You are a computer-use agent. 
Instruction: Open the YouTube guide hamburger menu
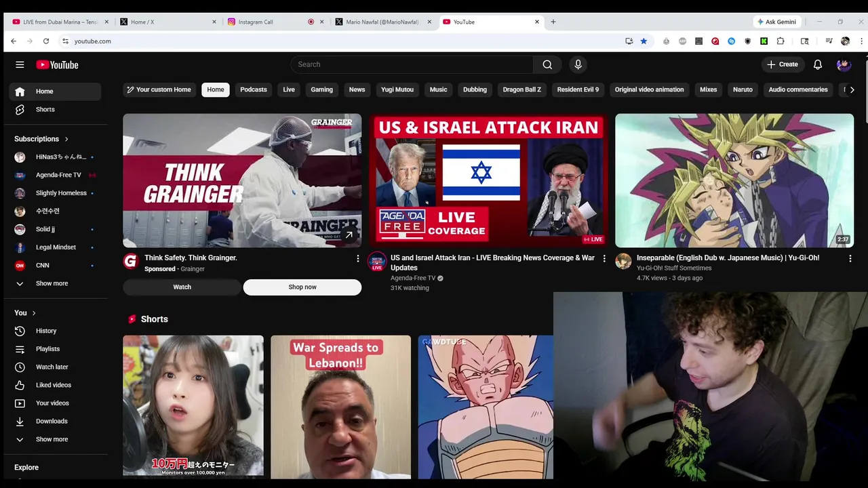tap(20, 64)
